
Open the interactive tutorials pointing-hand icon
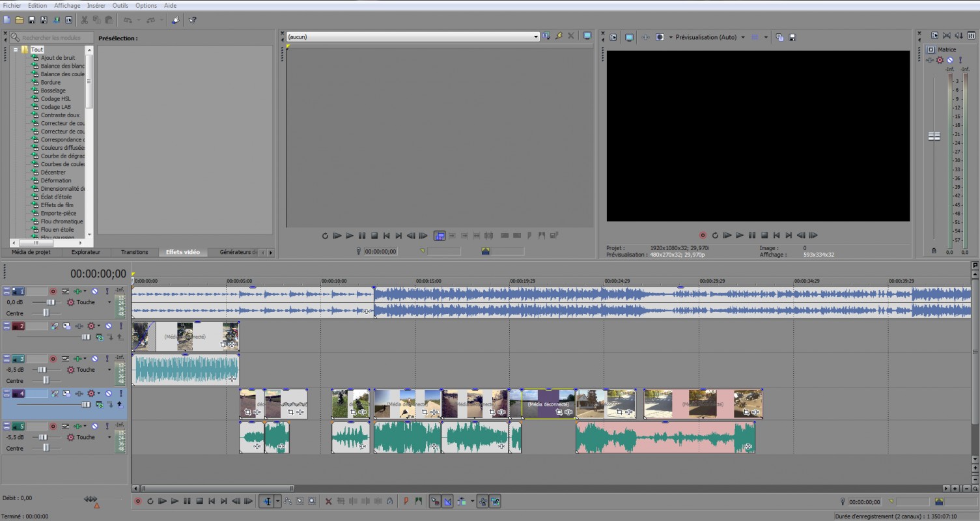(x=175, y=20)
